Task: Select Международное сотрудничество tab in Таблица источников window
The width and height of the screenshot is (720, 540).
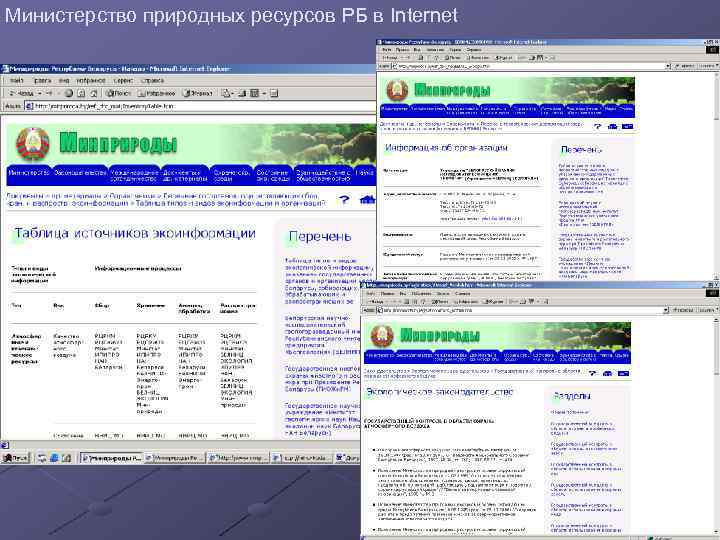Action: pos(135,175)
